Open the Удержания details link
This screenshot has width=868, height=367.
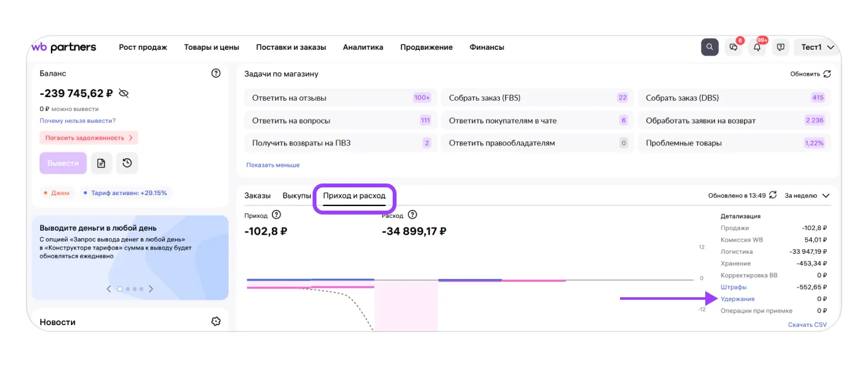point(738,299)
